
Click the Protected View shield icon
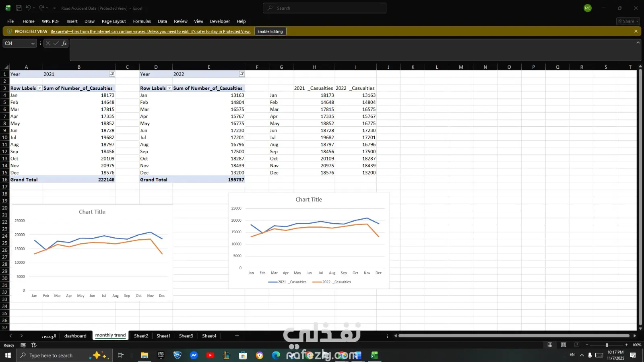point(9,31)
